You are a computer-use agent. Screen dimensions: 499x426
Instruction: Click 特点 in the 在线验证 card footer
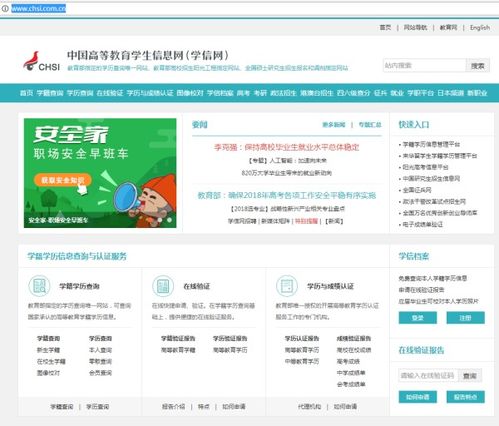[204, 407]
